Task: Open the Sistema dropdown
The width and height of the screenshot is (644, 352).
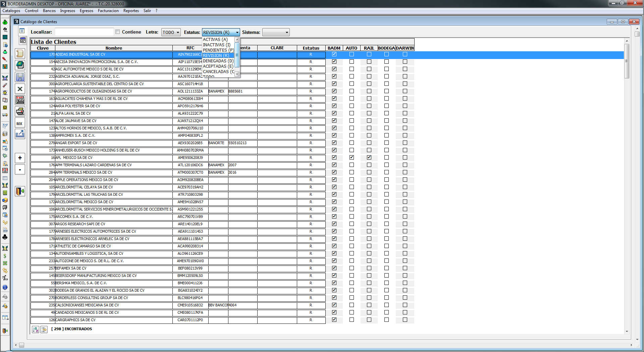Action: (276, 32)
